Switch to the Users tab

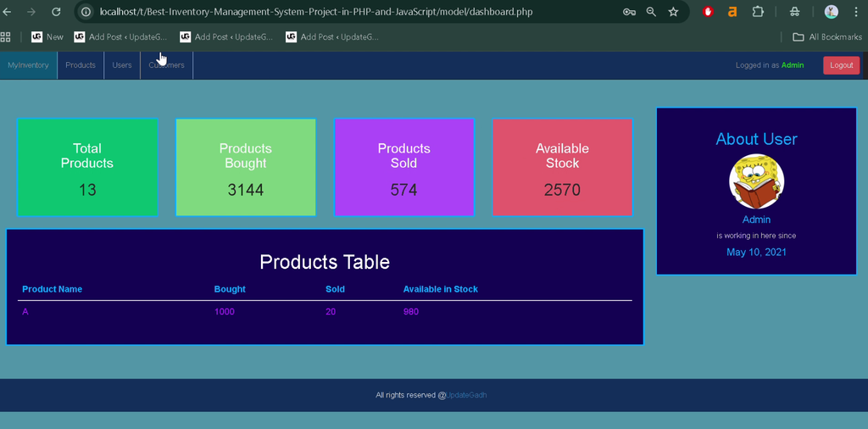[x=122, y=65]
